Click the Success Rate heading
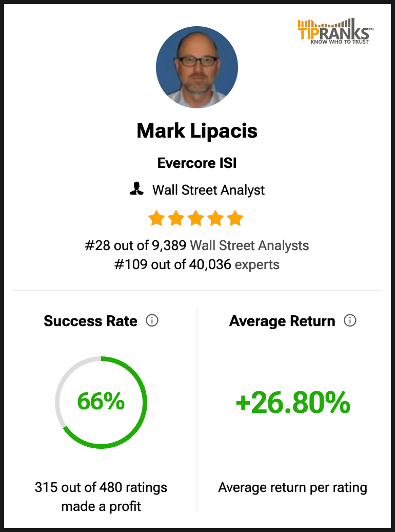The image size is (395, 532). coord(90,321)
